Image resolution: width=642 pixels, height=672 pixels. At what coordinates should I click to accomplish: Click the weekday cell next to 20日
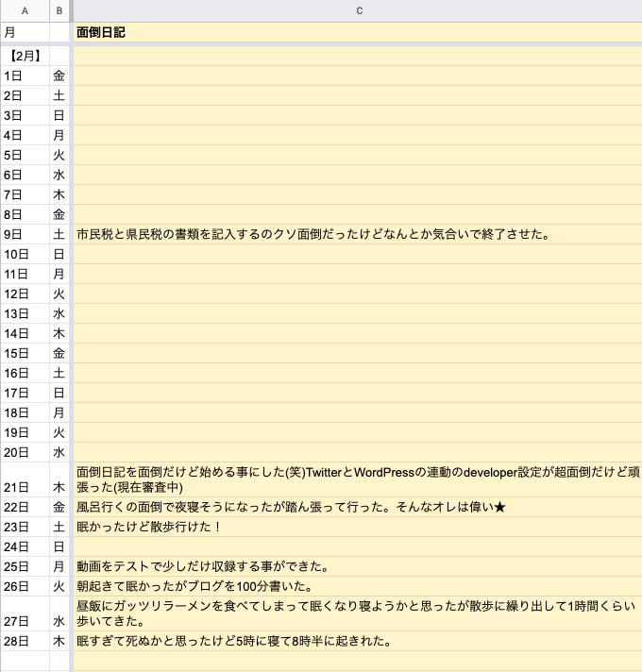pos(59,452)
